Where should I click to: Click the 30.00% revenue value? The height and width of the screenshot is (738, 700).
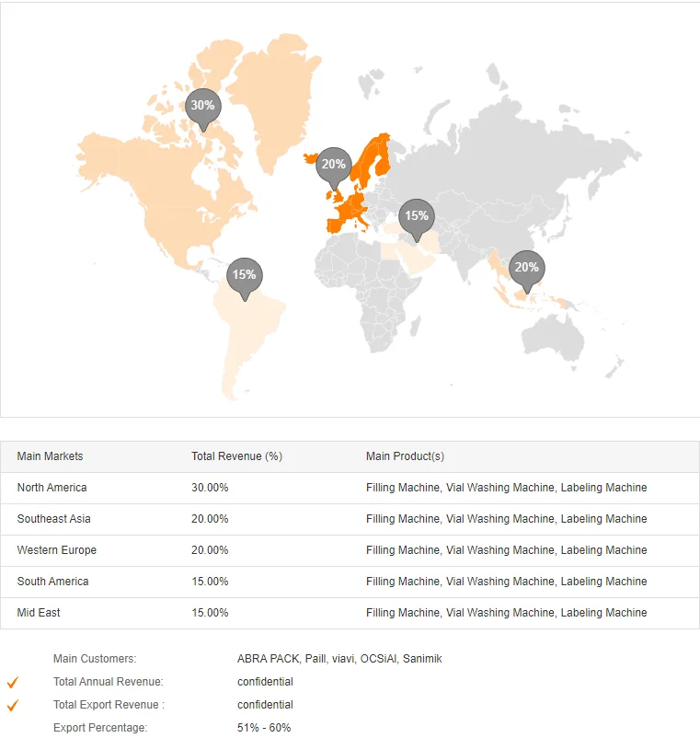click(x=210, y=488)
